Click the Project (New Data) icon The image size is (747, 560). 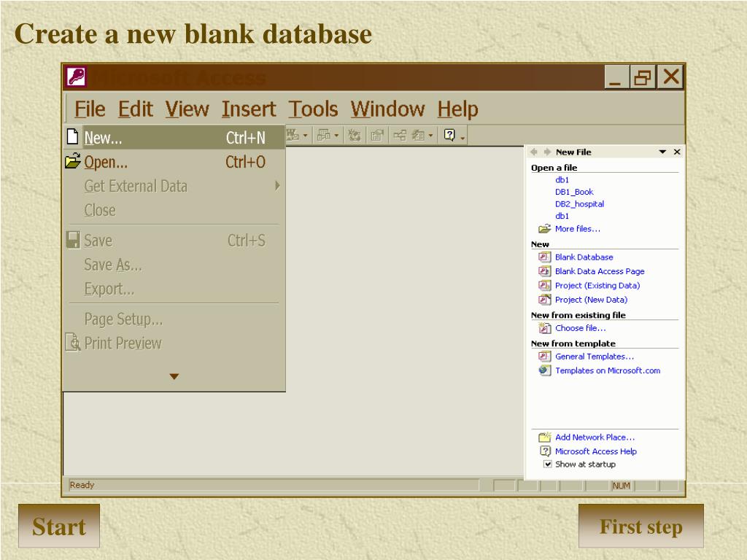click(544, 300)
